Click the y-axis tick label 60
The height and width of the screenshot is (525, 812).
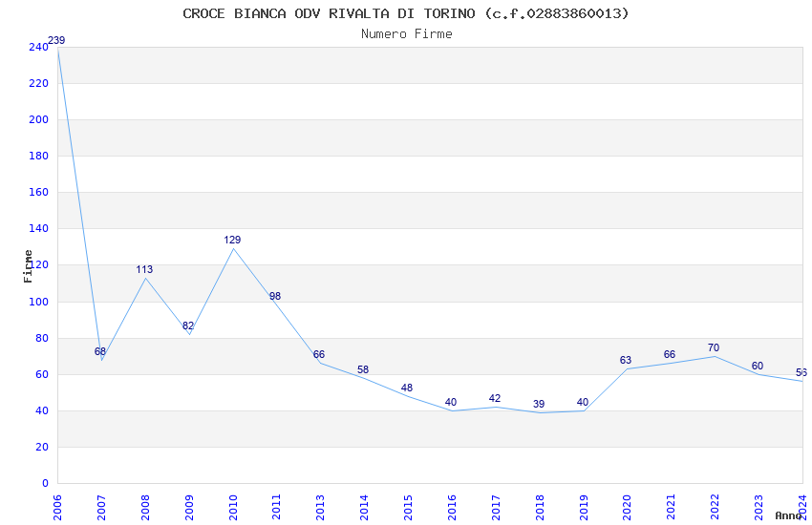(42, 374)
